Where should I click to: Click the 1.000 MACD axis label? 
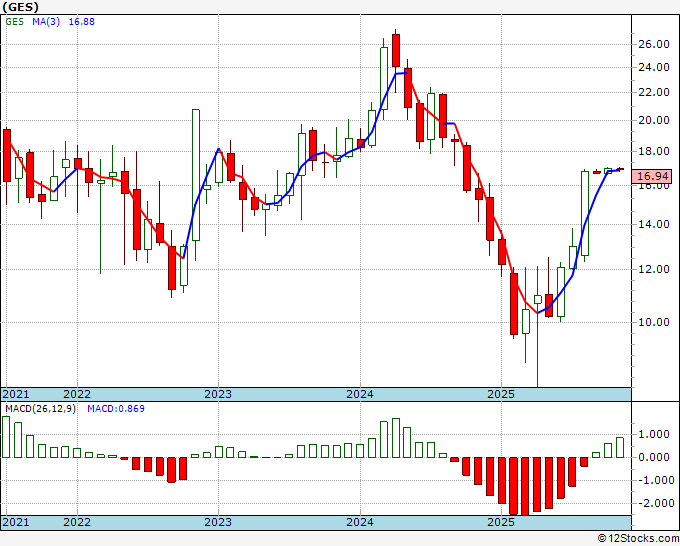click(654, 435)
